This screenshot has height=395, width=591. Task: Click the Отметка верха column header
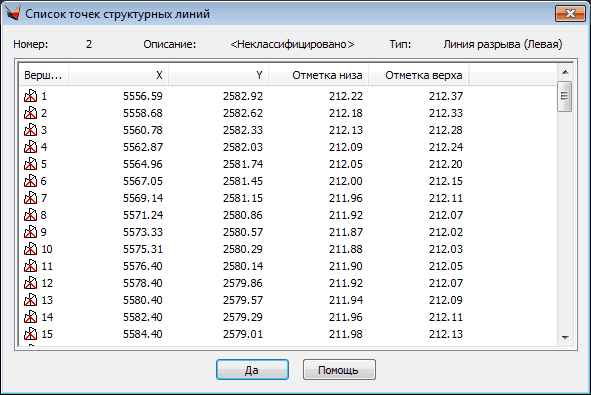pyautogui.click(x=418, y=75)
